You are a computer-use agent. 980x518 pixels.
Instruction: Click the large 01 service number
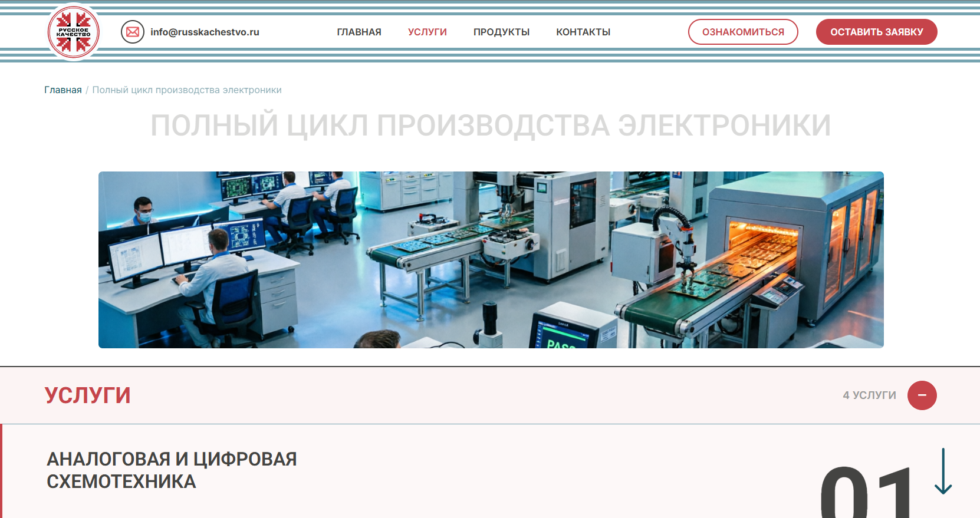(x=866, y=492)
